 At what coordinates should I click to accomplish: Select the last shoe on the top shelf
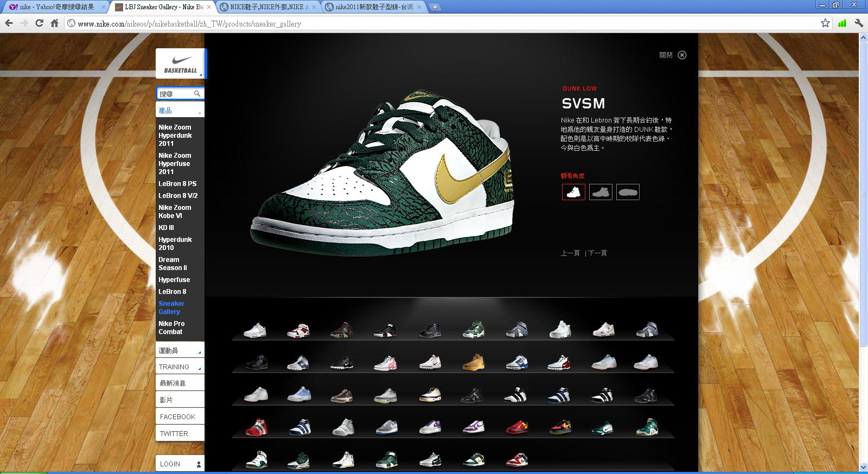(x=647, y=329)
